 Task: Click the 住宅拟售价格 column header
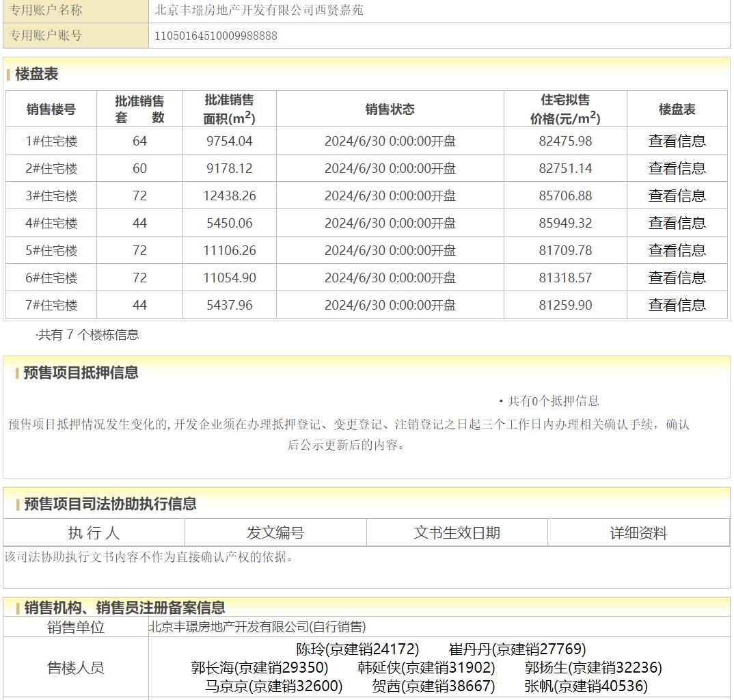(565, 109)
